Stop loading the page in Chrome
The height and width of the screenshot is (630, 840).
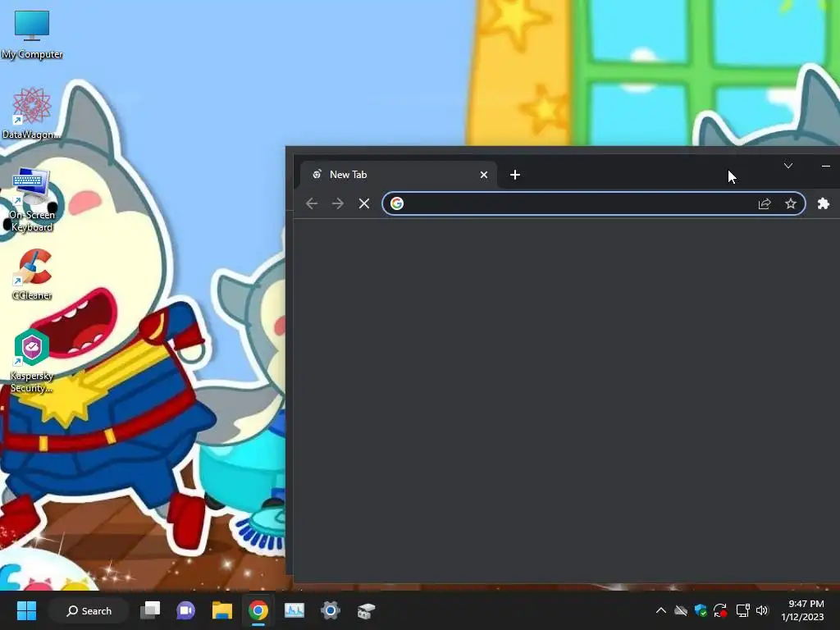tap(364, 203)
